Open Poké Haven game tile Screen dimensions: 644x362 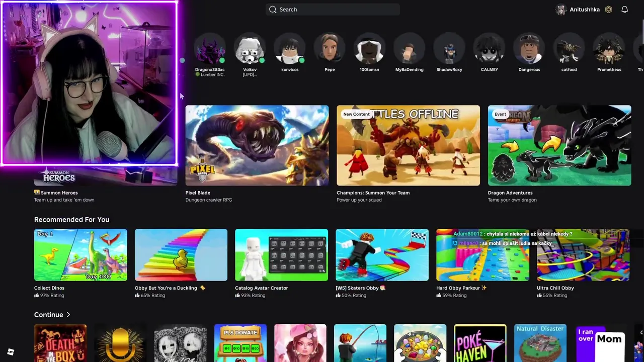click(x=480, y=343)
